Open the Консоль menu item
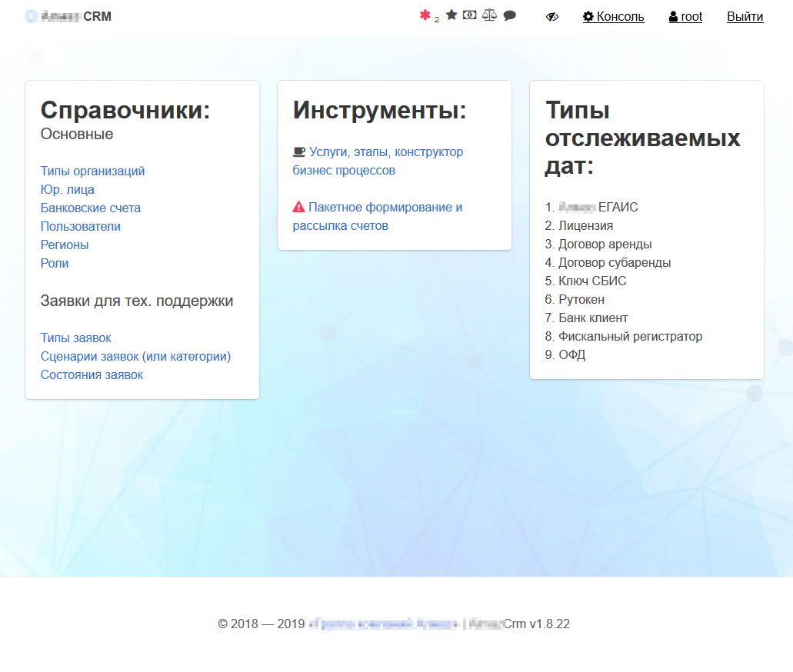The height and width of the screenshot is (672, 793). pos(613,16)
